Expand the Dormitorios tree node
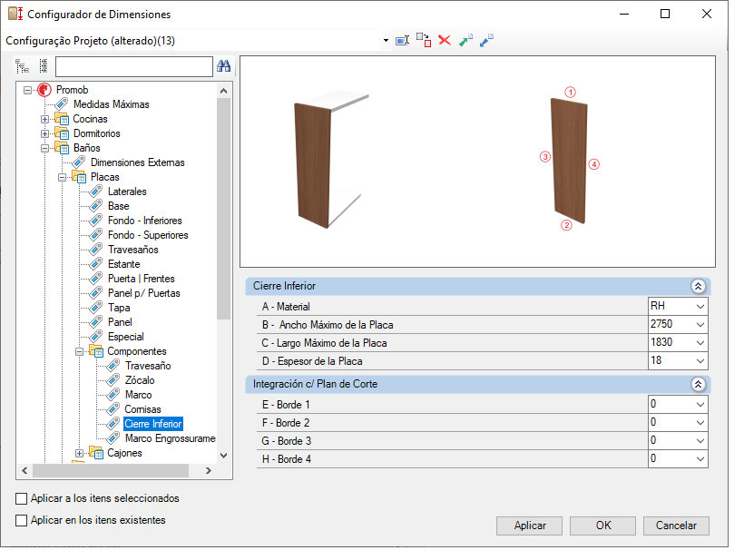This screenshot has width=754, height=560. tap(44, 133)
